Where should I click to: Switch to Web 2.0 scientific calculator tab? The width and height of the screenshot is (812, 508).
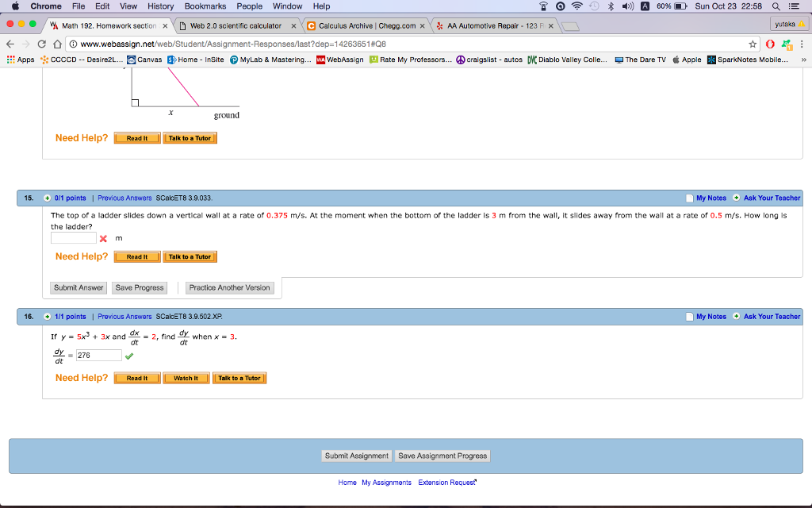tap(236, 25)
